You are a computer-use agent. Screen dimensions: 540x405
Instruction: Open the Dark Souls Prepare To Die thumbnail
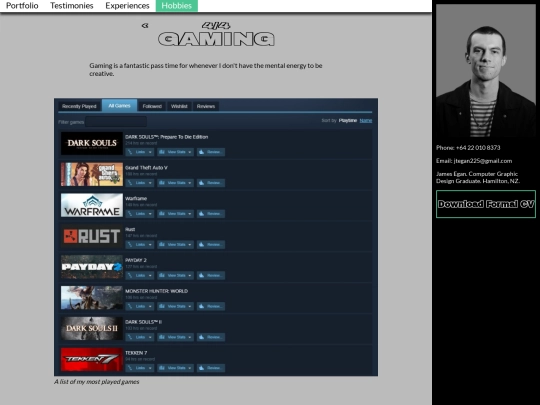(x=92, y=143)
